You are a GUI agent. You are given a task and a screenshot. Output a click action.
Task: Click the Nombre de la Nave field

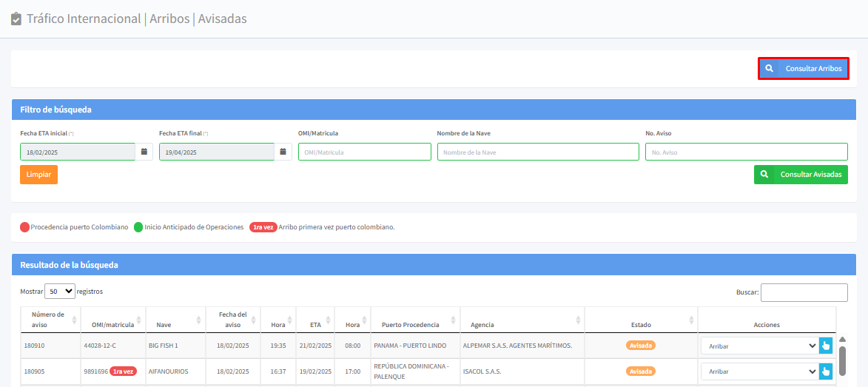pos(538,152)
